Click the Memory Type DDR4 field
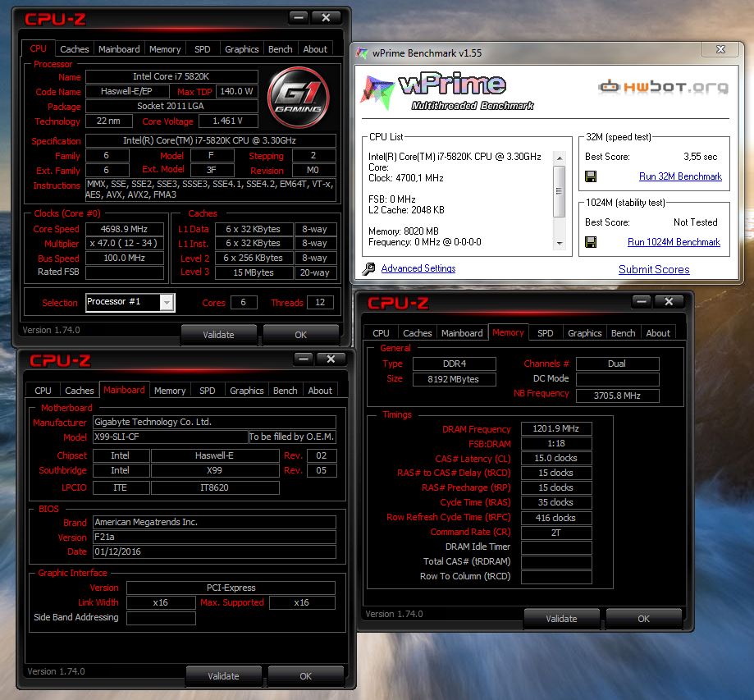This screenshot has width=754, height=700. (x=455, y=364)
